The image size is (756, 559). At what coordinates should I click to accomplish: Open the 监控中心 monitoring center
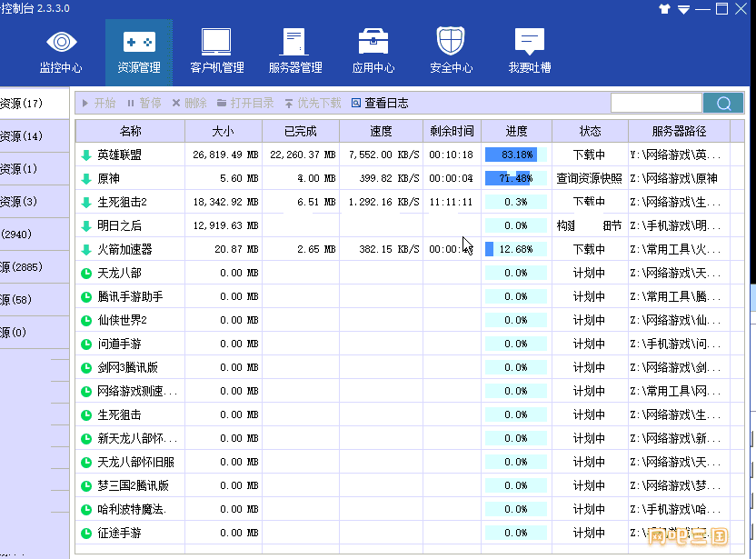point(61,52)
